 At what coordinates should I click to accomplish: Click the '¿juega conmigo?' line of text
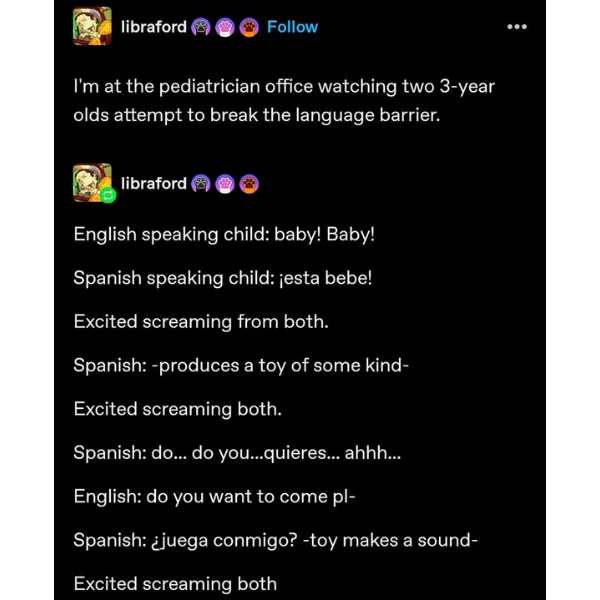[276, 540]
